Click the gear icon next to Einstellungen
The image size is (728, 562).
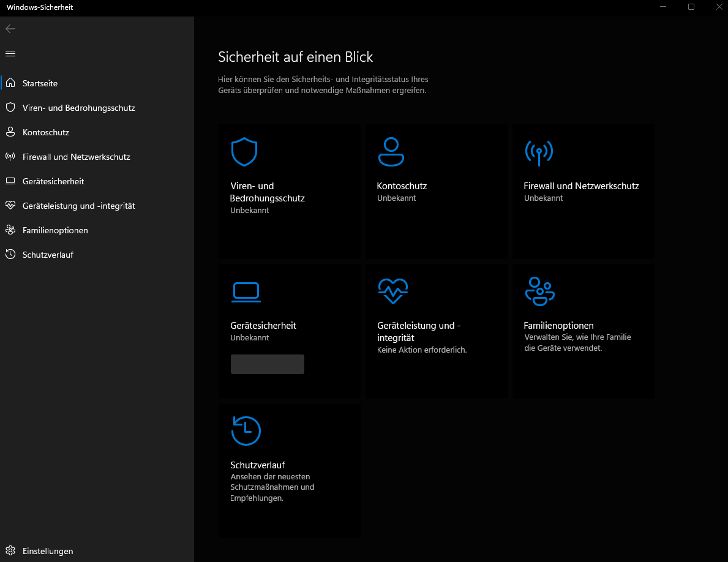coord(10,551)
